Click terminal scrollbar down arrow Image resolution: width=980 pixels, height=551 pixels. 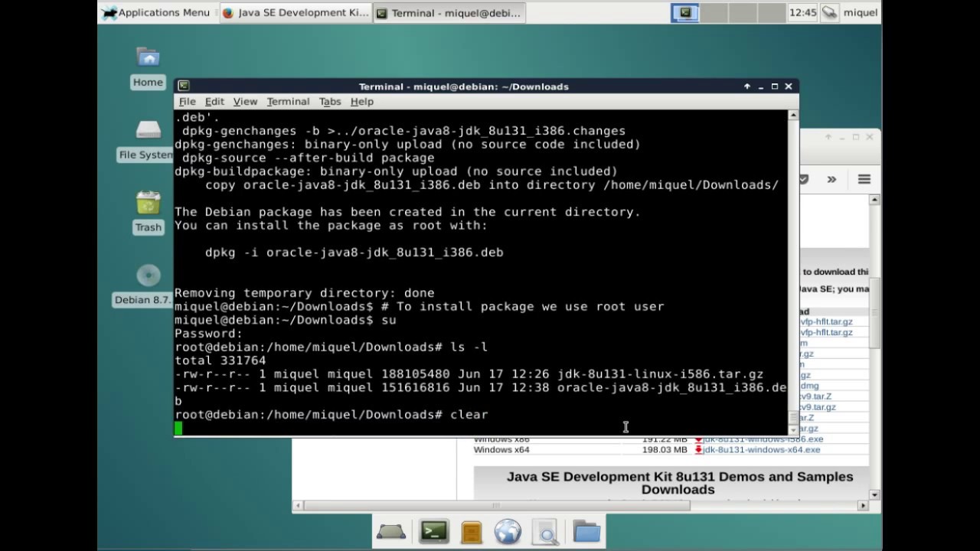pyautogui.click(x=793, y=431)
